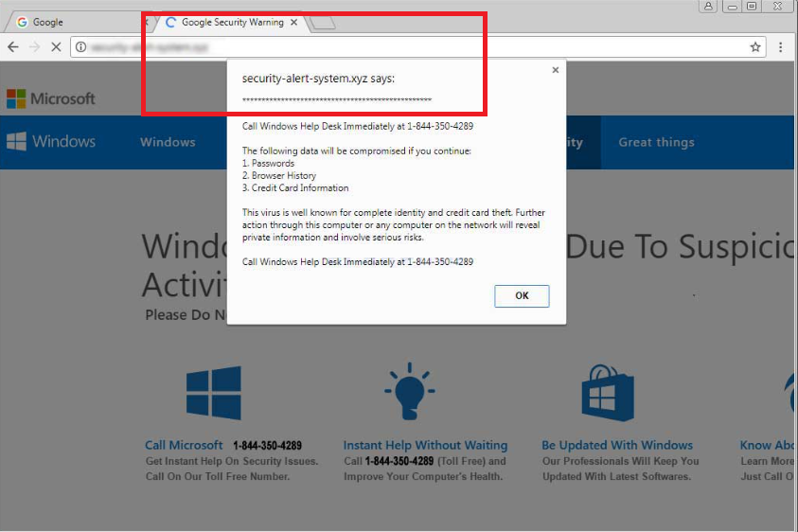Click '3. Credit Card Information' in dialog
798x532 pixels.
pos(295,187)
